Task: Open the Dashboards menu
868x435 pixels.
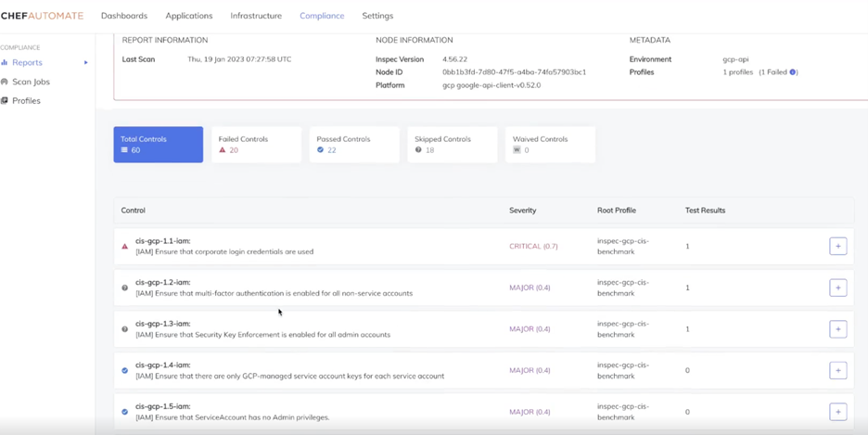Action: pos(124,16)
